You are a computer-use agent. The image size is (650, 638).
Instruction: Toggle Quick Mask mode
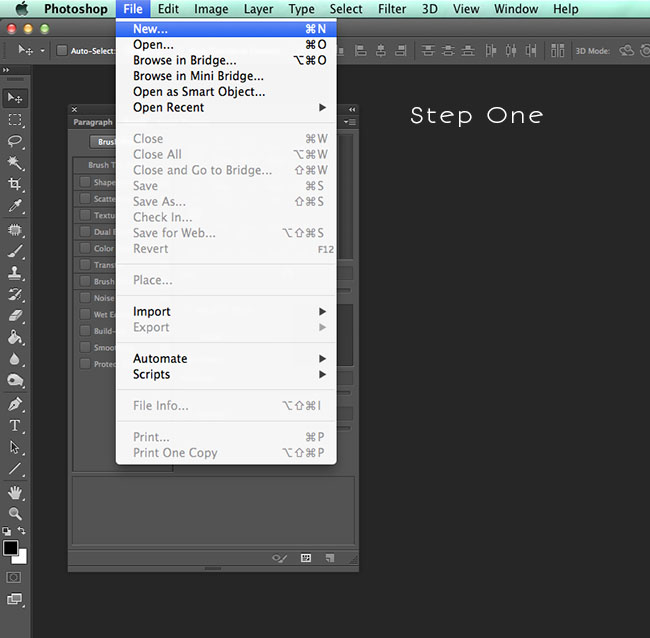14,577
